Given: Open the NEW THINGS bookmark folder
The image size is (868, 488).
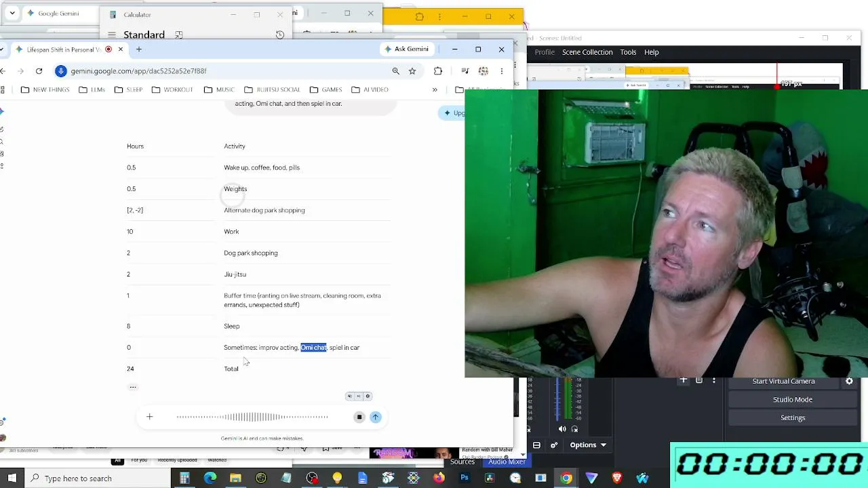Looking at the screenshot, I should point(45,89).
